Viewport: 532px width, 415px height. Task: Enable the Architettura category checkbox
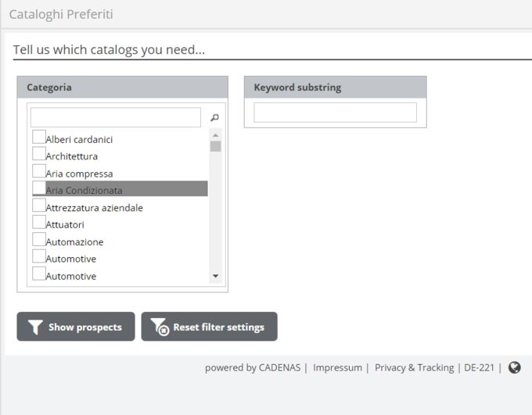tap(38, 155)
